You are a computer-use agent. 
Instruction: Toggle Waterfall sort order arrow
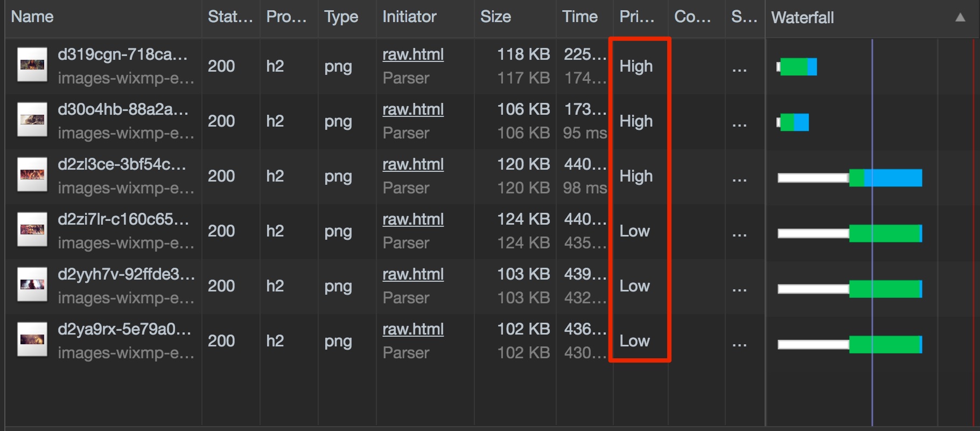pos(960,17)
